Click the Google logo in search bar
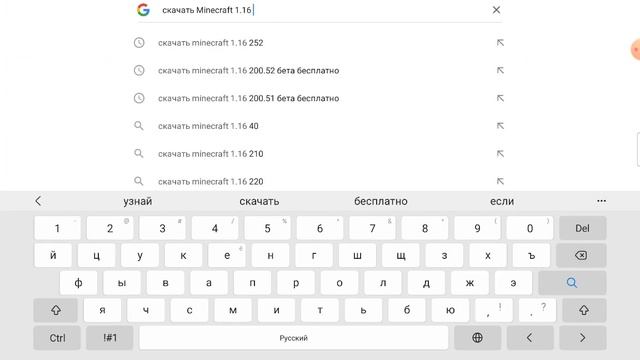640x360 pixels. [143, 10]
